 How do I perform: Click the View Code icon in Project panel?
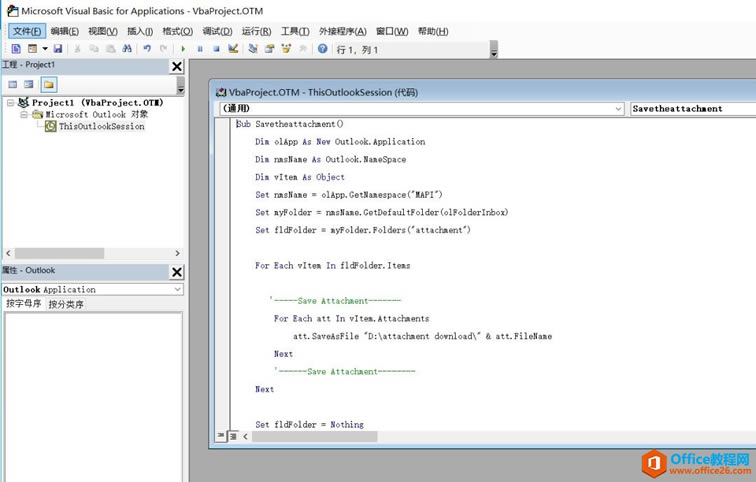click(x=13, y=84)
